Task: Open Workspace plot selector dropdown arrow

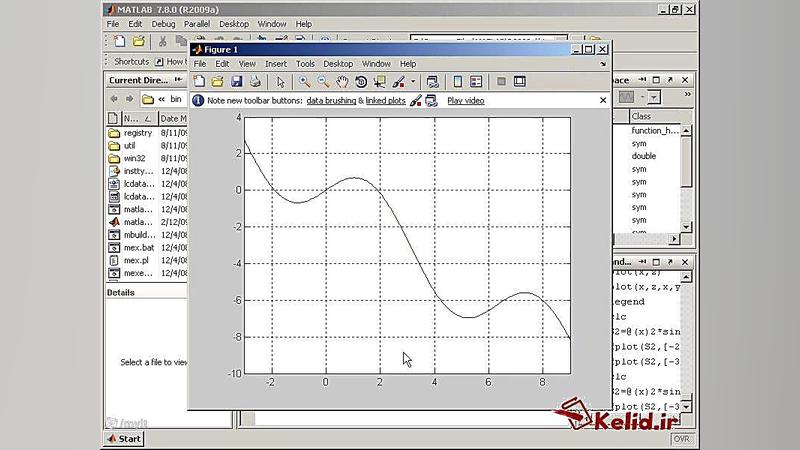Action: point(654,97)
